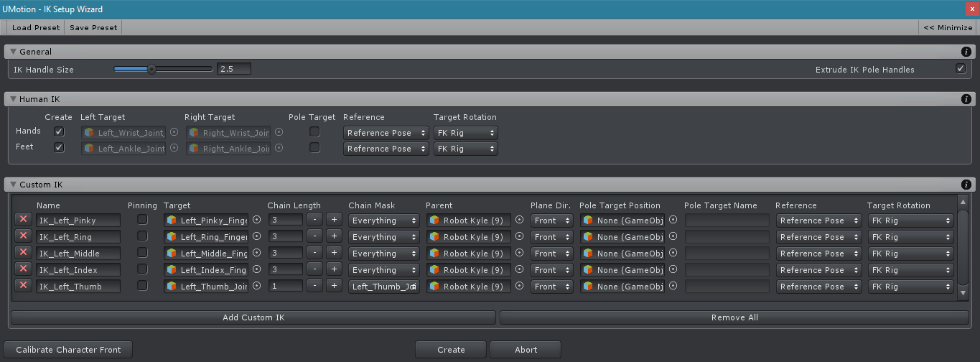
Task: Click Save Preset in the toolbar
Action: (93, 28)
